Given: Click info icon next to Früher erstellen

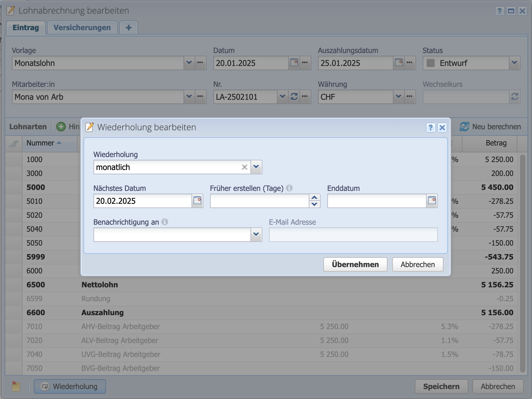Looking at the screenshot, I should coord(289,188).
